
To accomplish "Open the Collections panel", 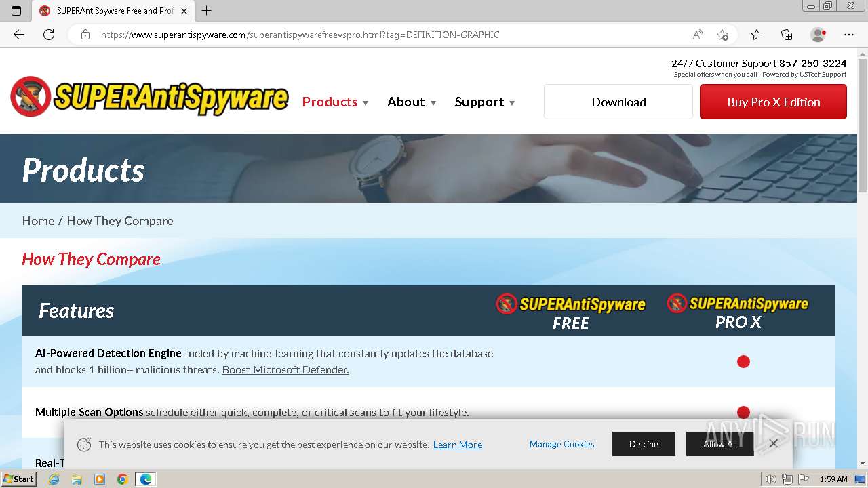I will click(x=787, y=35).
